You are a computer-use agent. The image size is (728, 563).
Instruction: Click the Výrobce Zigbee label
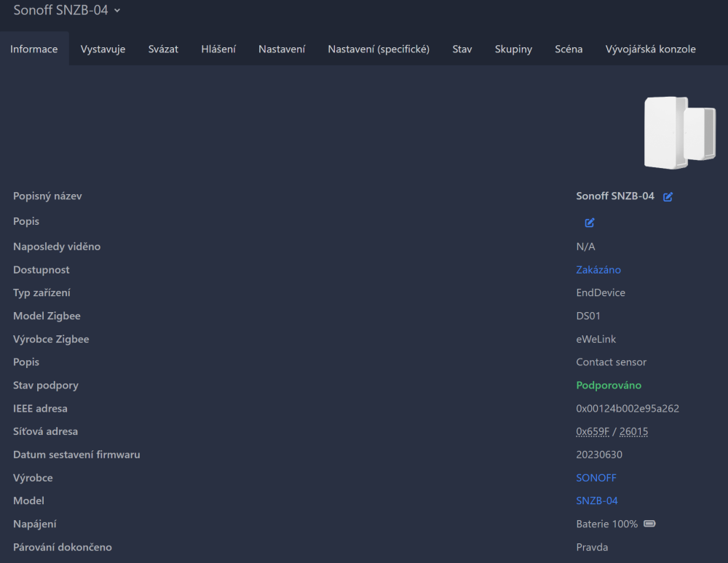[x=51, y=339]
